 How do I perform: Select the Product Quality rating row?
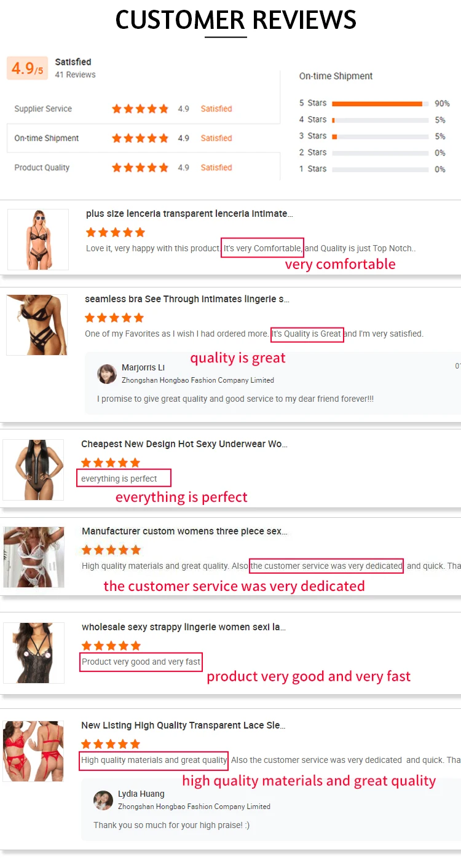[143, 167]
